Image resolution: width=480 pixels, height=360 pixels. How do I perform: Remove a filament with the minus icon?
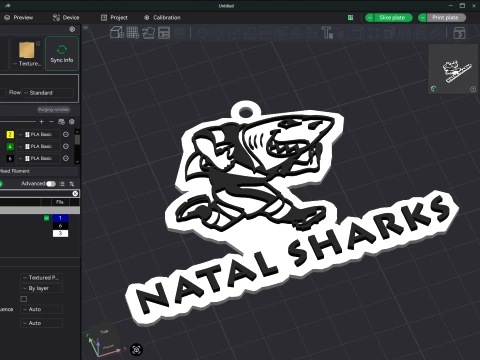(x=51, y=122)
